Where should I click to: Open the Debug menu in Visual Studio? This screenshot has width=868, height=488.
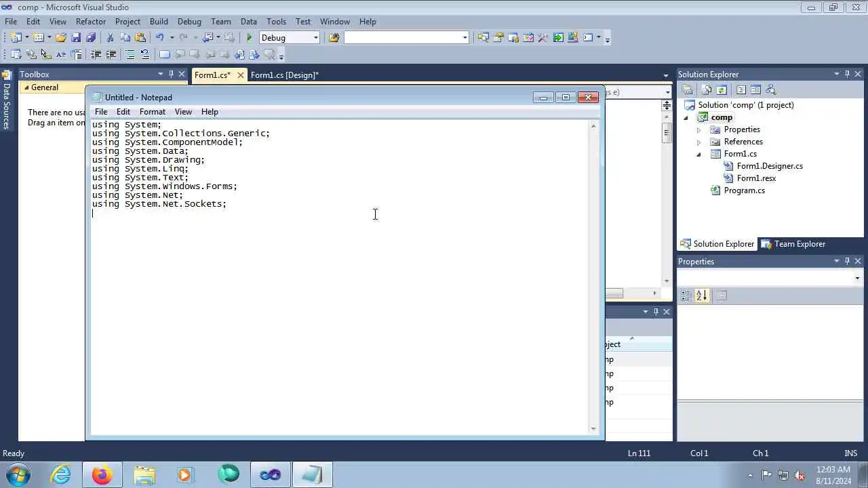coord(189,21)
